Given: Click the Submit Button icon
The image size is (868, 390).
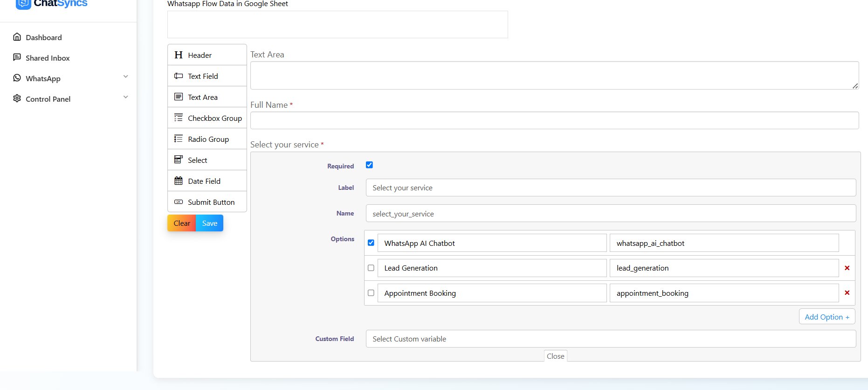Looking at the screenshot, I should 179,202.
